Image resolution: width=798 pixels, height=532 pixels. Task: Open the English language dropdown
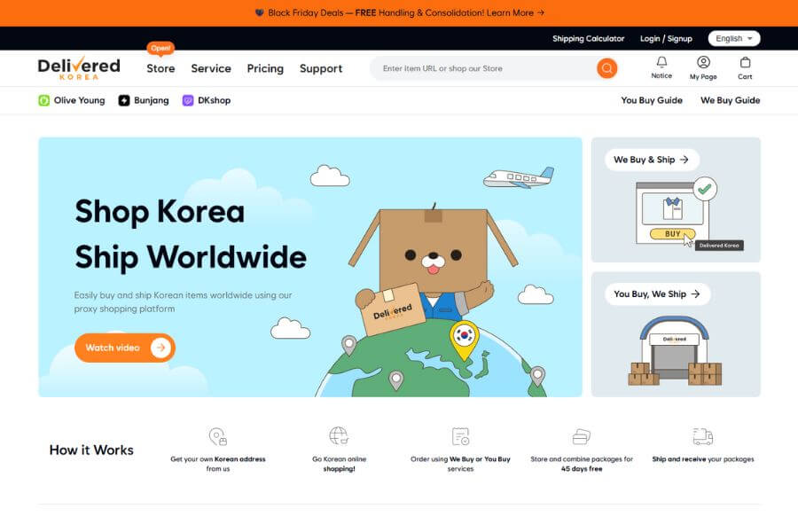(x=733, y=38)
